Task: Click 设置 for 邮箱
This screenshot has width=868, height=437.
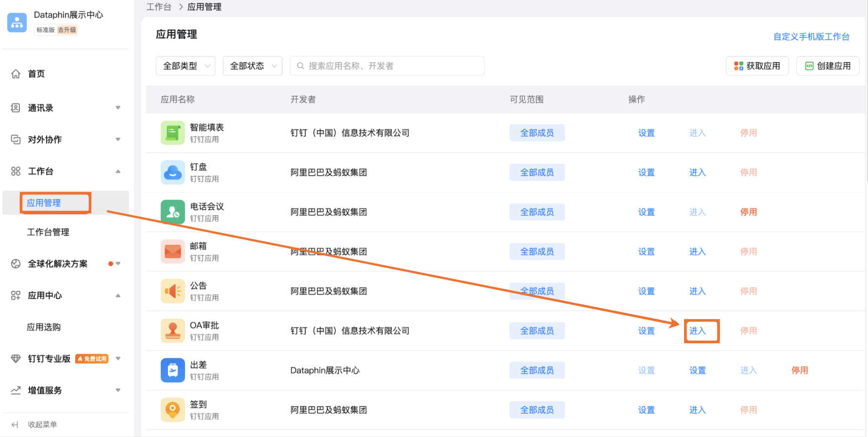Action: [x=647, y=252]
